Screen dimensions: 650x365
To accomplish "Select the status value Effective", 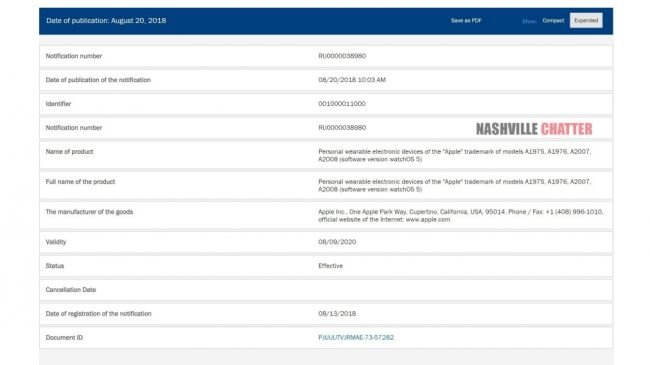I will click(330, 266).
